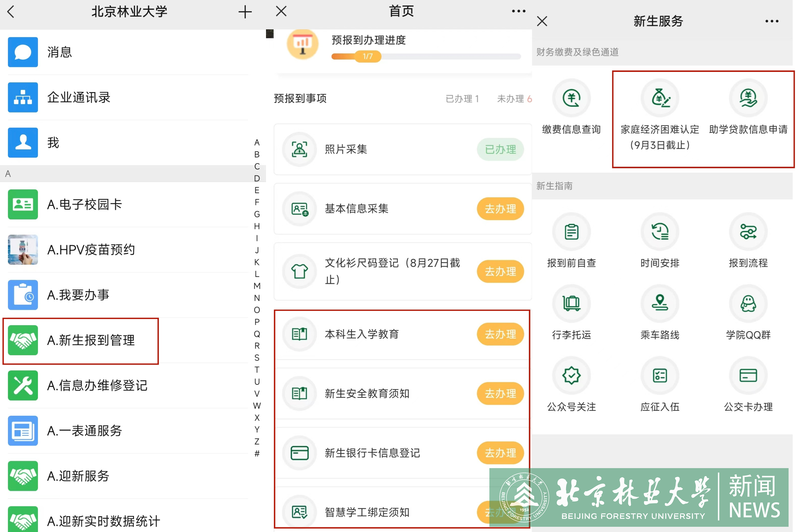The width and height of the screenshot is (798, 532).
Task: Click 去办理 for 本科生入学教育
Action: (500, 334)
